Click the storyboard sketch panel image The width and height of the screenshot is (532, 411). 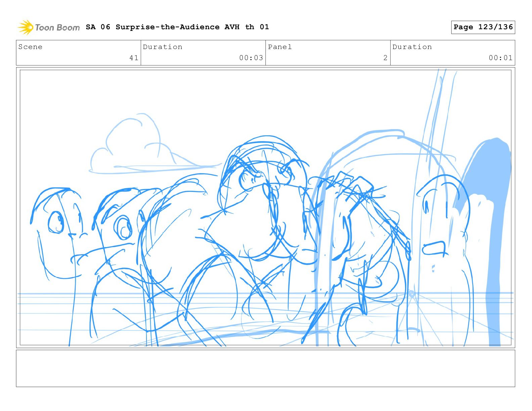tap(265, 208)
